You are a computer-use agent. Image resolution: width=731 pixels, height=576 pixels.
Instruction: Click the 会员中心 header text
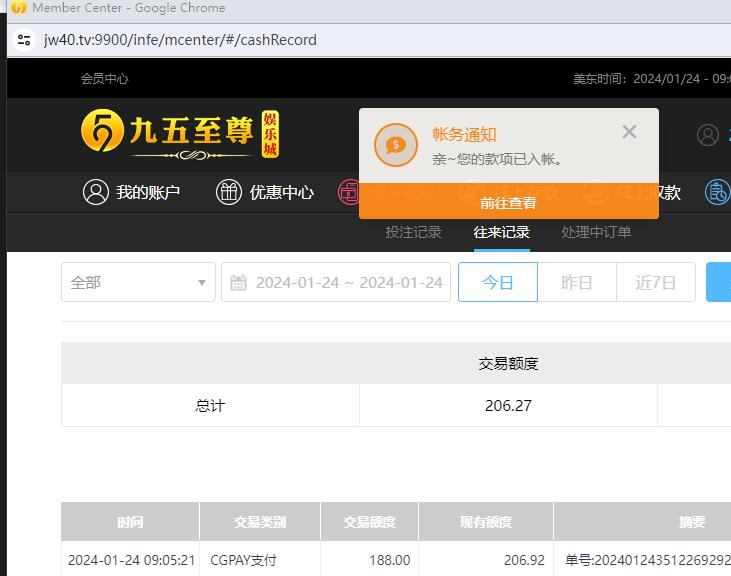(104, 78)
